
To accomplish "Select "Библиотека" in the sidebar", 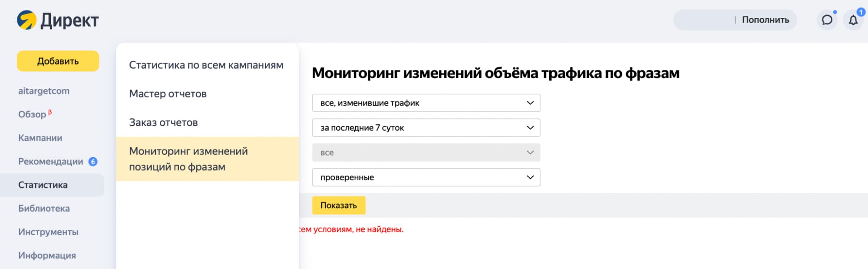I will (x=44, y=208).
